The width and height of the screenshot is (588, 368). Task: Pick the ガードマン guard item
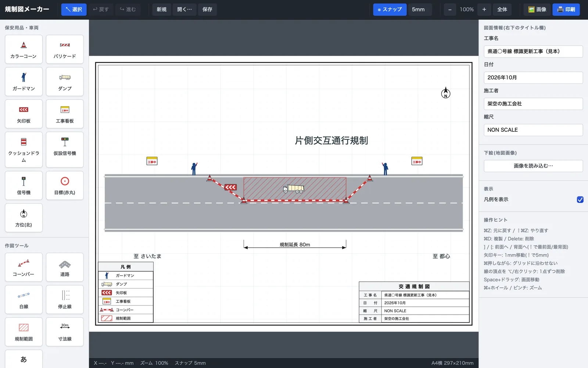24,82
